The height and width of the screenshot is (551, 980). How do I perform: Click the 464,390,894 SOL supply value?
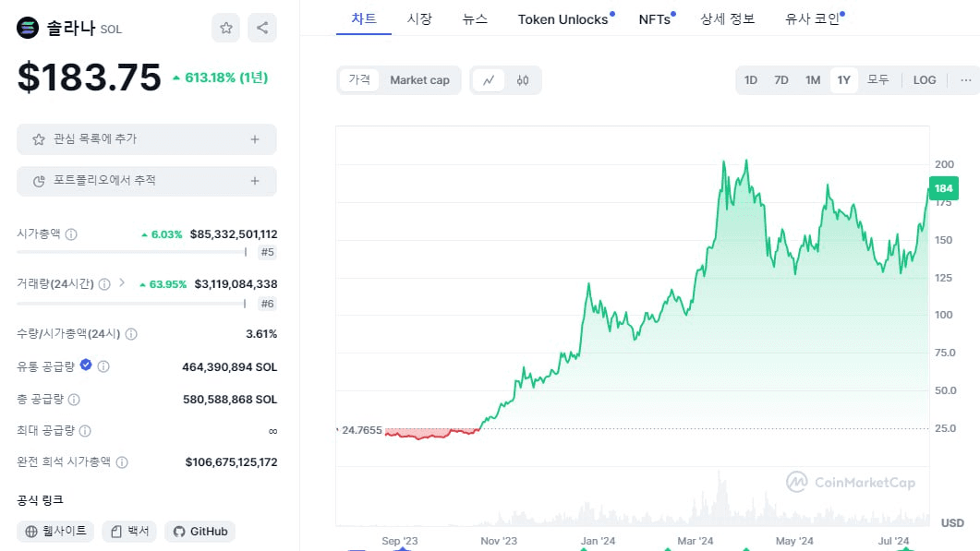click(x=229, y=367)
